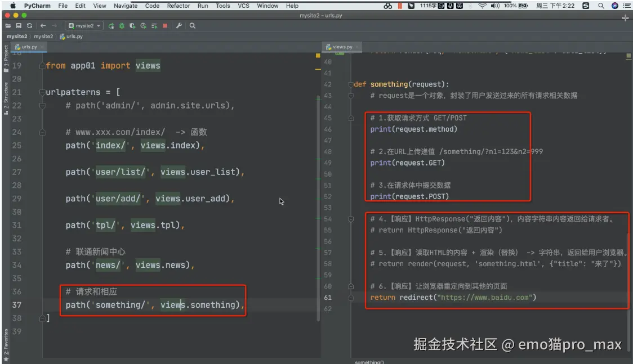Navigate back with the left arrow icon
The height and width of the screenshot is (364, 633).
click(x=43, y=26)
